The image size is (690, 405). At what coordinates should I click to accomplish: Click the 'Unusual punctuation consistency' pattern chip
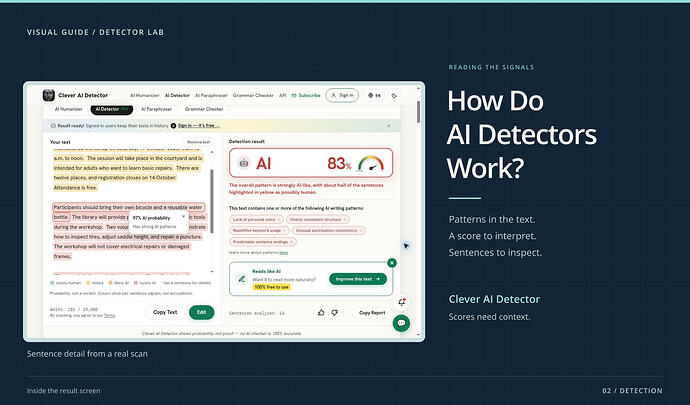pos(329,230)
